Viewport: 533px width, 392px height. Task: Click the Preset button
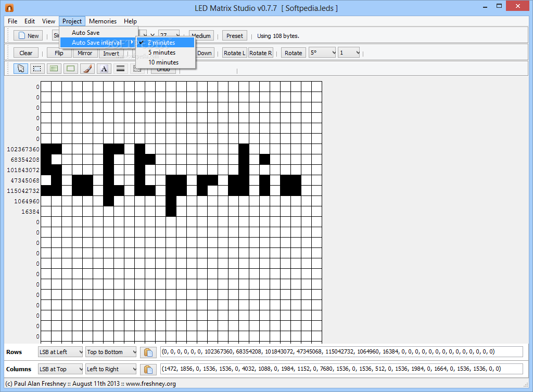point(235,36)
